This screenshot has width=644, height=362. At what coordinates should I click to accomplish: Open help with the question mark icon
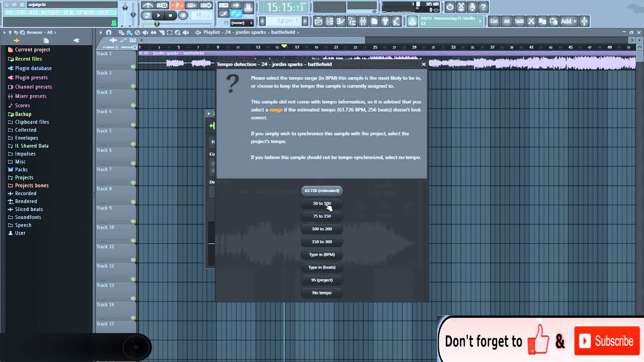coord(483,7)
